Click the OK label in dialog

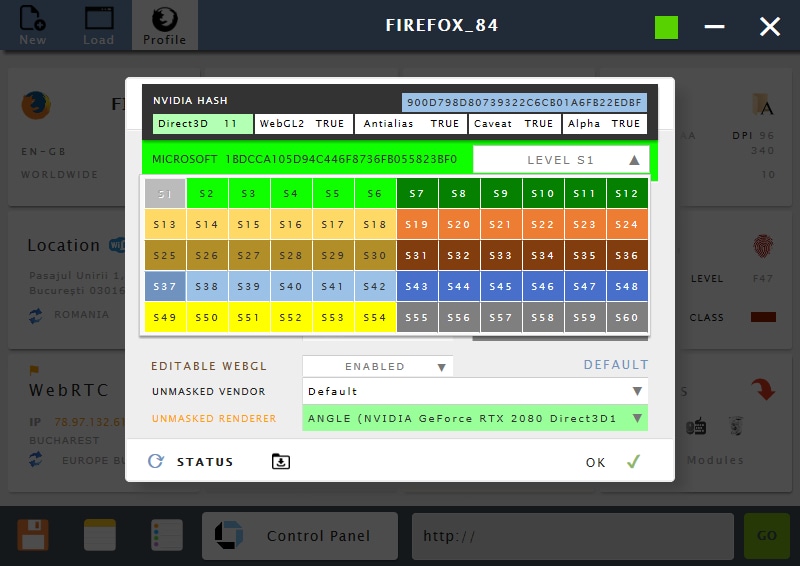coord(595,462)
